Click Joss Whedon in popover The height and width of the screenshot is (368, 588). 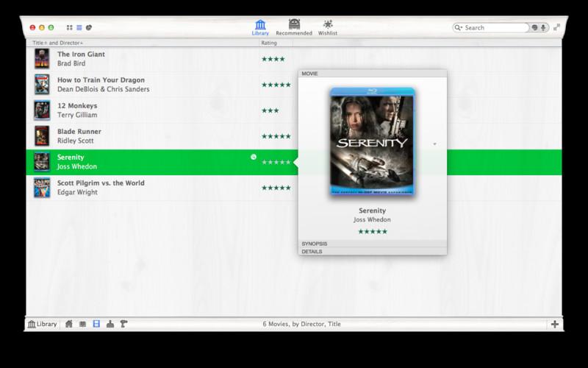pos(373,219)
